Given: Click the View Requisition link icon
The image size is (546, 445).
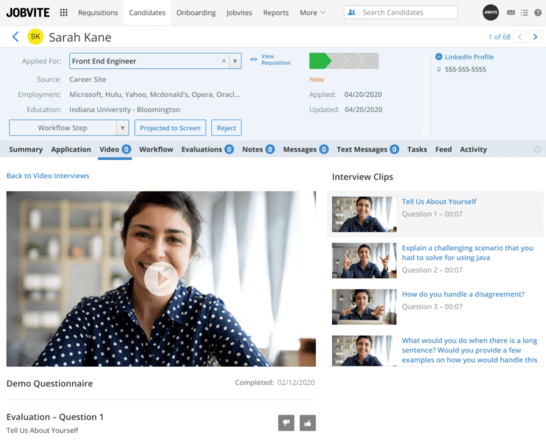Looking at the screenshot, I should coord(254,59).
